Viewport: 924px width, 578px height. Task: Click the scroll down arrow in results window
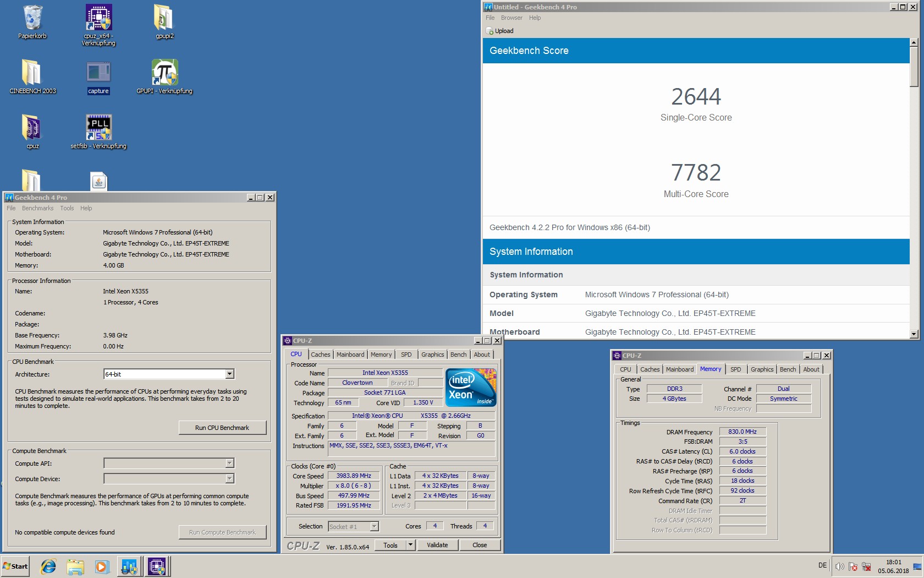coord(914,334)
